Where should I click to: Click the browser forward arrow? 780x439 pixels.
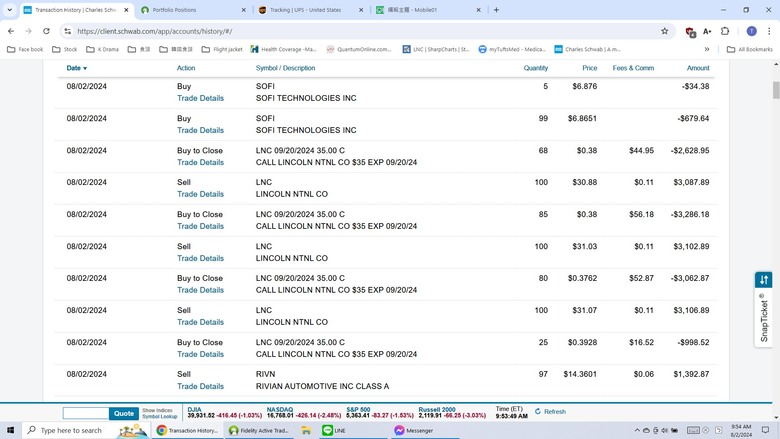(28, 31)
